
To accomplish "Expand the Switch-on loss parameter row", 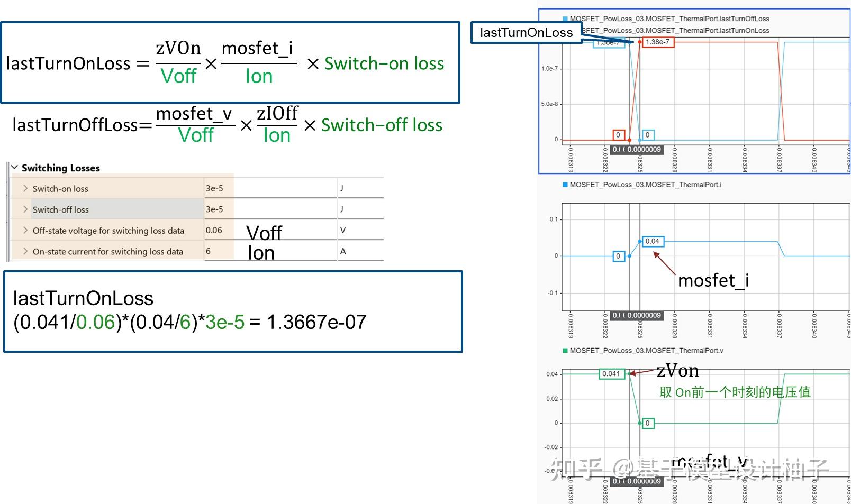I will (25, 188).
